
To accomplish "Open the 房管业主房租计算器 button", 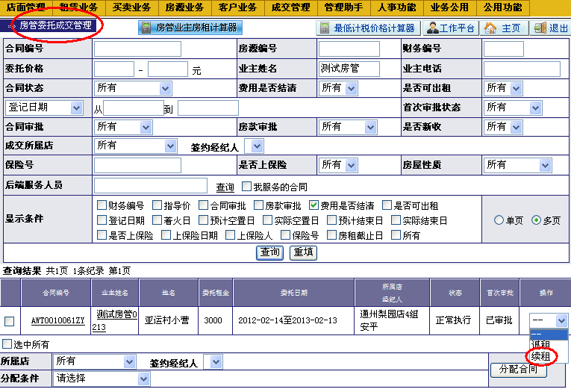I will coord(190,28).
